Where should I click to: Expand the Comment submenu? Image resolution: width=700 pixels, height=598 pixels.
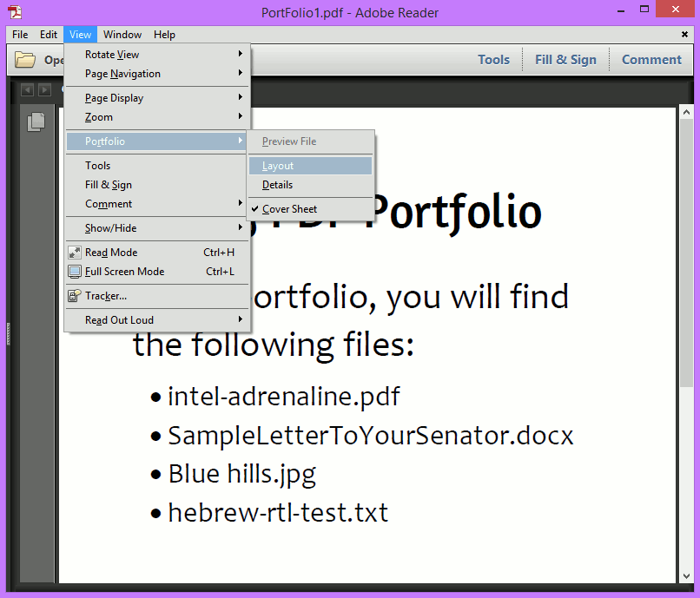click(157, 204)
